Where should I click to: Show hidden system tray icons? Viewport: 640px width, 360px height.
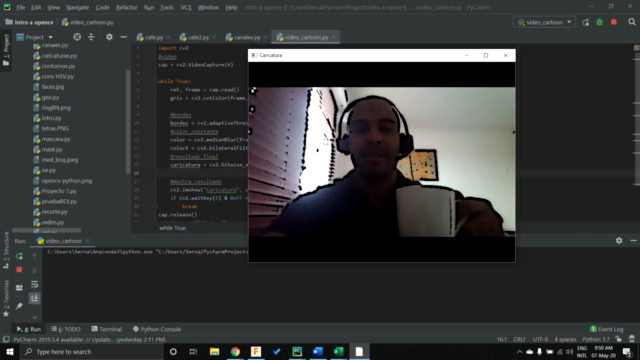click(x=519, y=351)
